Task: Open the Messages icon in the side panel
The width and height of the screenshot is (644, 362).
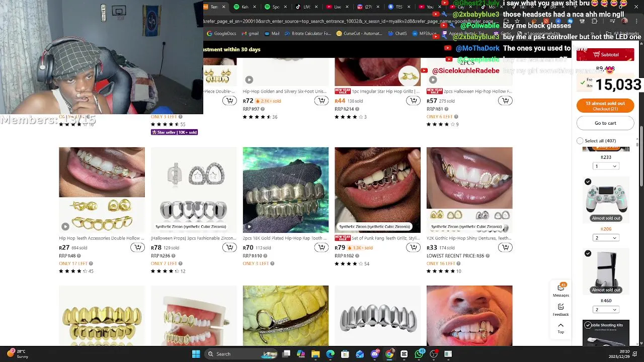Action: 561,291
